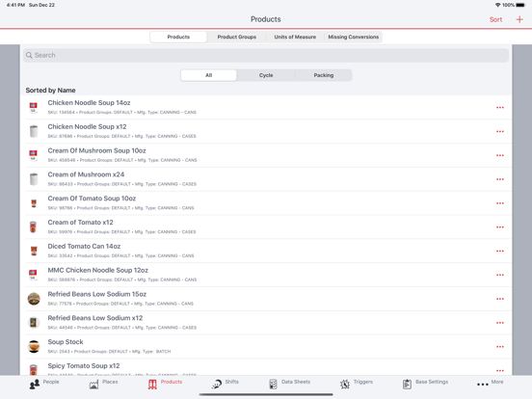Click Soup Stock bowl thumbnail
Viewport: 532px width, 399px height.
pos(34,347)
